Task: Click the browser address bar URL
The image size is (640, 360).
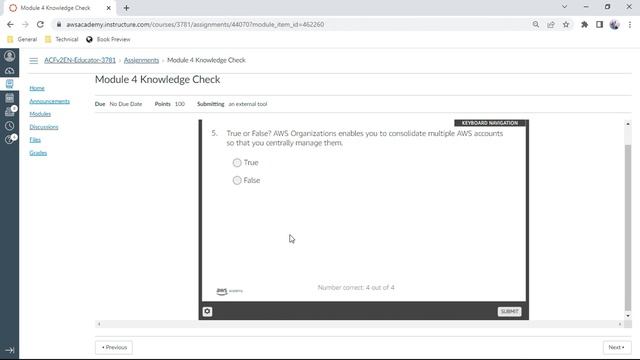Action: (x=195, y=24)
